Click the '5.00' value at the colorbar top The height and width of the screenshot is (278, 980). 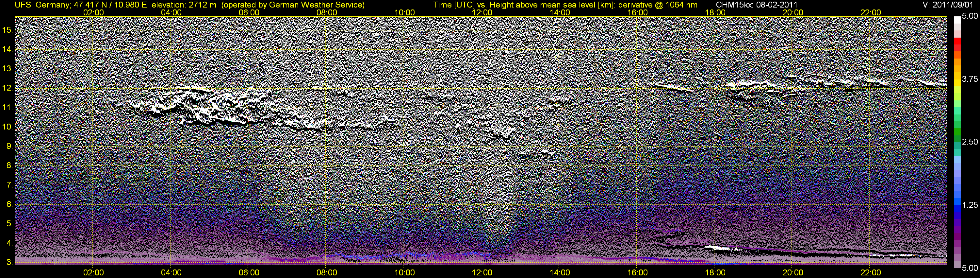(x=970, y=16)
